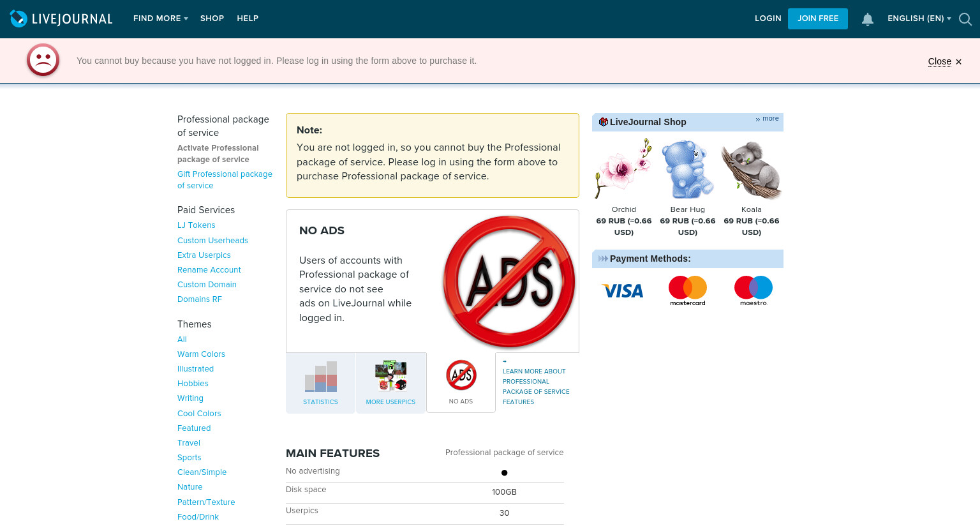The image size is (980, 526).
Task: Select the Cool Colors theme category
Action: click(x=199, y=414)
